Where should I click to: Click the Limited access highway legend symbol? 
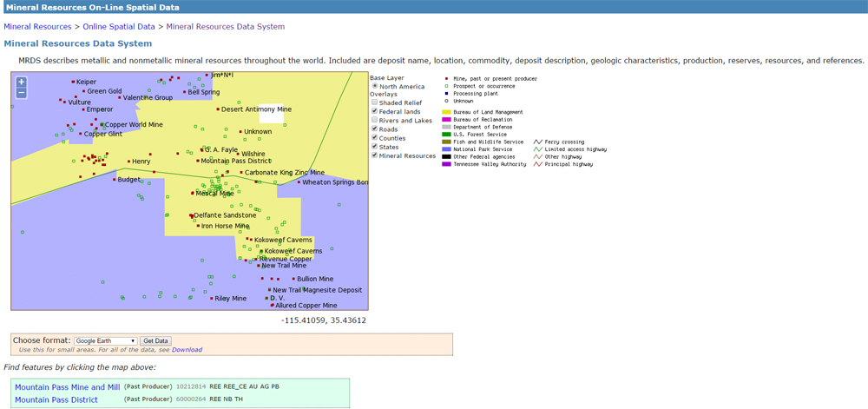537,149
